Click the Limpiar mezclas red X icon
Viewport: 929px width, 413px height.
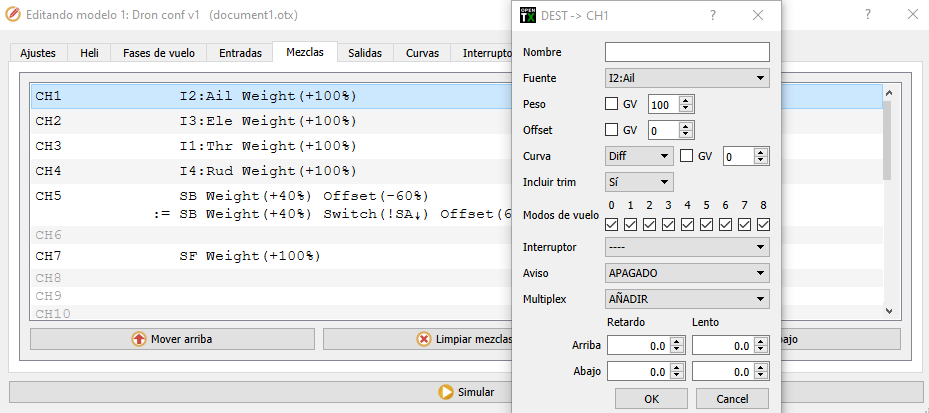[x=424, y=339]
